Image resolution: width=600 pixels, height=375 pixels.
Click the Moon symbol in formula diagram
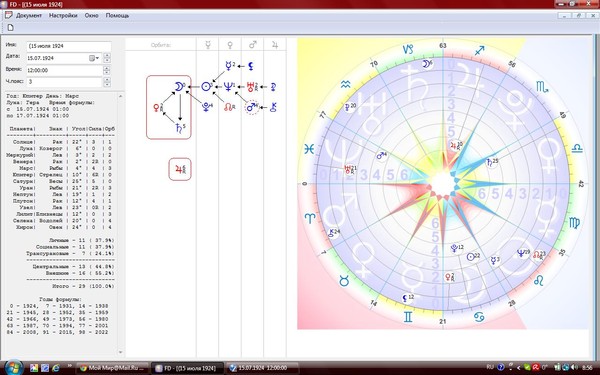[179, 87]
